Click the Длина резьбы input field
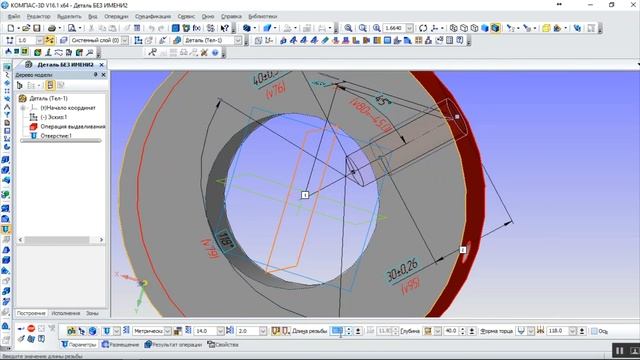This screenshot has height=360, width=640. coord(337,331)
